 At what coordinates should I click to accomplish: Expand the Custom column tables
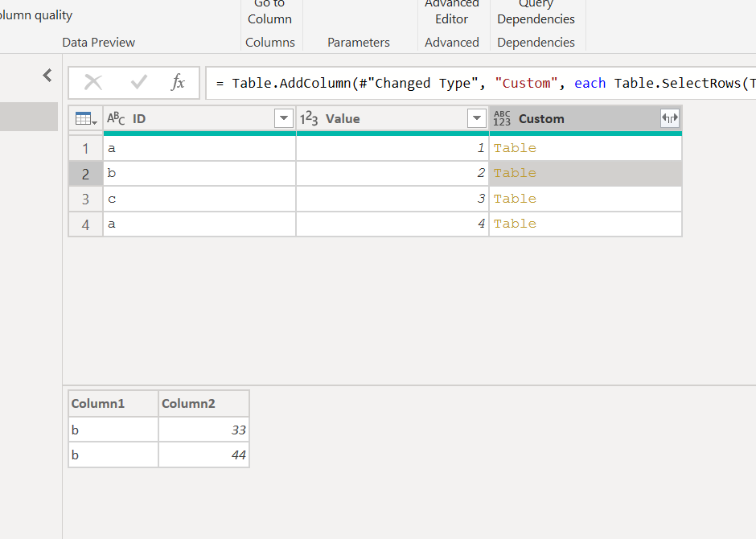pyautogui.click(x=670, y=118)
